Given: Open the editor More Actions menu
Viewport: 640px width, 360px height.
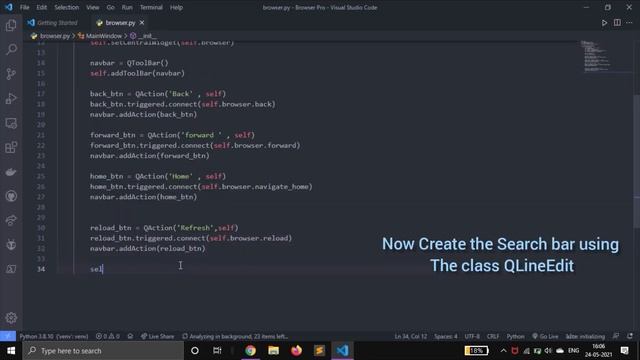Looking at the screenshot, I should pos(629,23).
